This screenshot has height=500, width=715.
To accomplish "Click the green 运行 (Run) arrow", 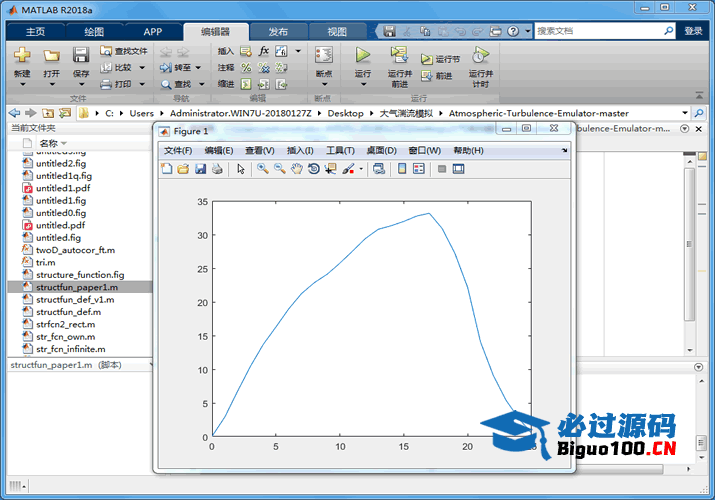I will [x=363, y=55].
